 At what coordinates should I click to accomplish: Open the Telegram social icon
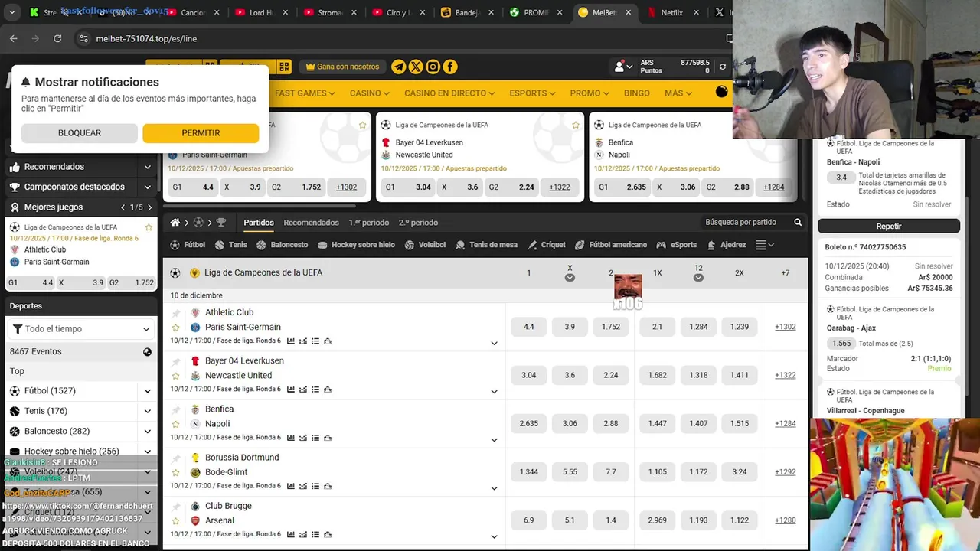398,67
